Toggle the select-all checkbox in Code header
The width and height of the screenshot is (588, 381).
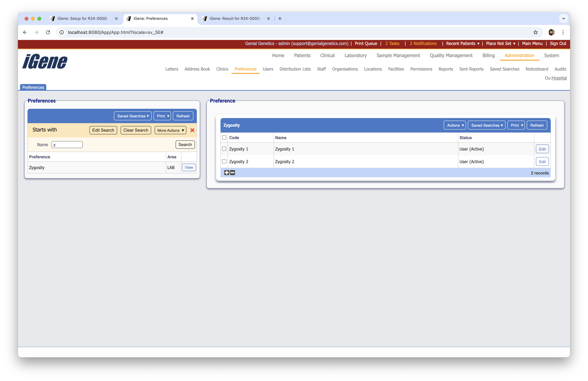[x=224, y=137]
